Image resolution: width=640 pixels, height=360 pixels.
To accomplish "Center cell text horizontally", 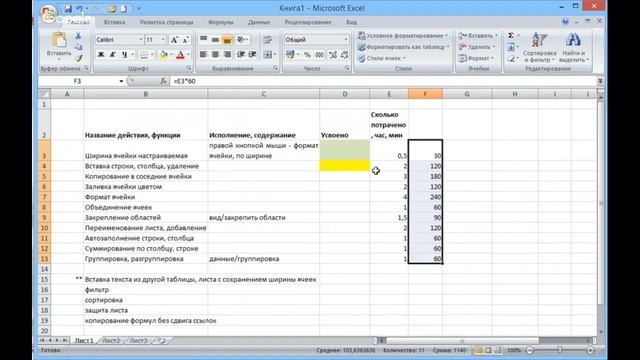I will pyautogui.click(x=215, y=54).
